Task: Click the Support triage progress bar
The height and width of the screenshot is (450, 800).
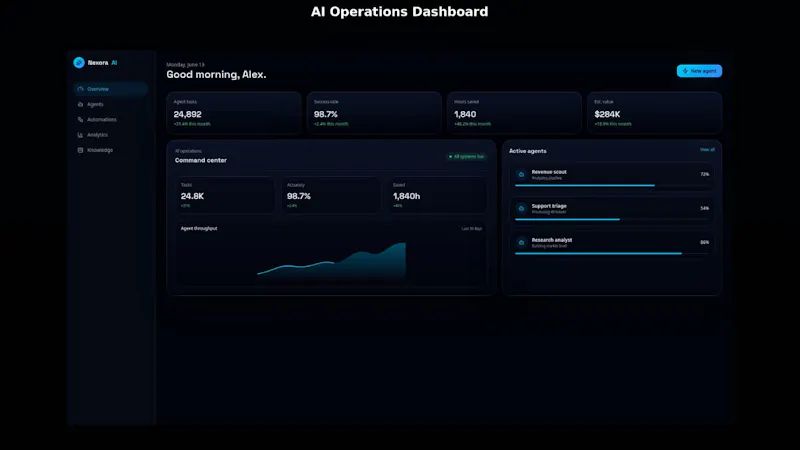Action: tap(612, 219)
